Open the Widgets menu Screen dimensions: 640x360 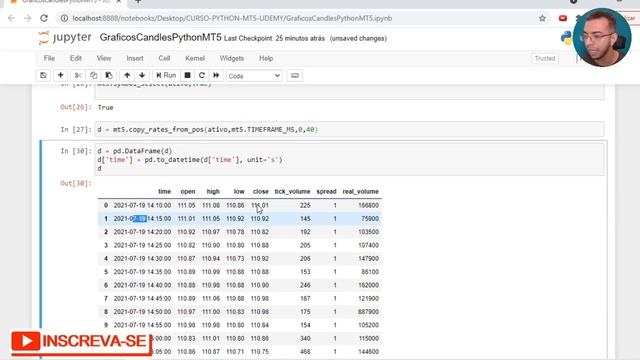click(231, 58)
